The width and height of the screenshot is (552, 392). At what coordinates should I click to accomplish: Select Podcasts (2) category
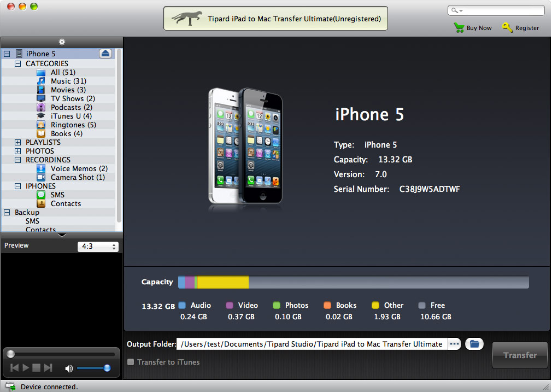[x=72, y=107]
